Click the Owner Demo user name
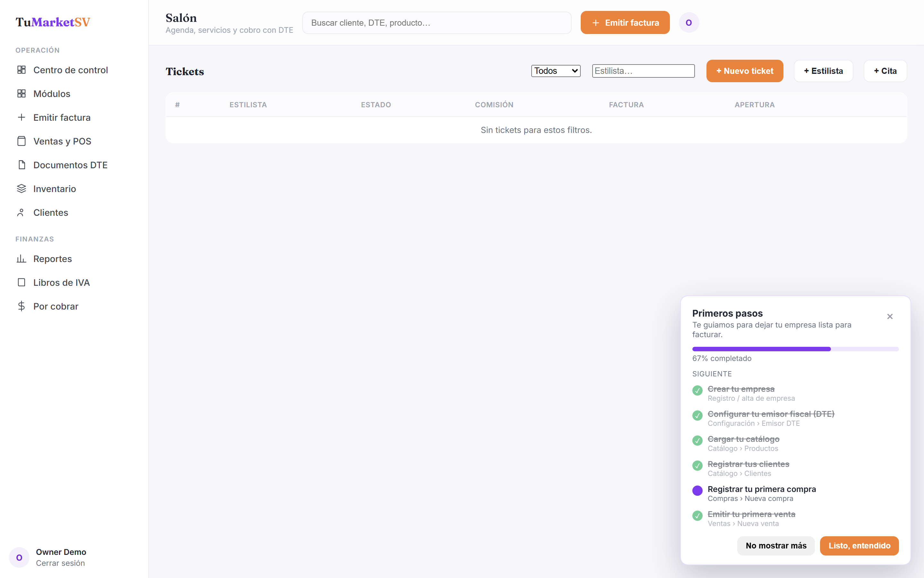The image size is (924, 578). coord(61,552)
